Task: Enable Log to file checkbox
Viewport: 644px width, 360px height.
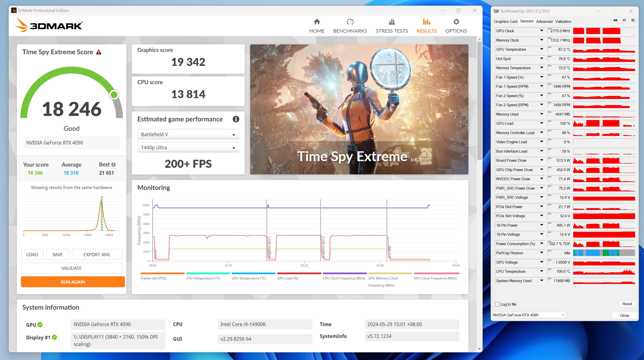Action: (497, 304)
